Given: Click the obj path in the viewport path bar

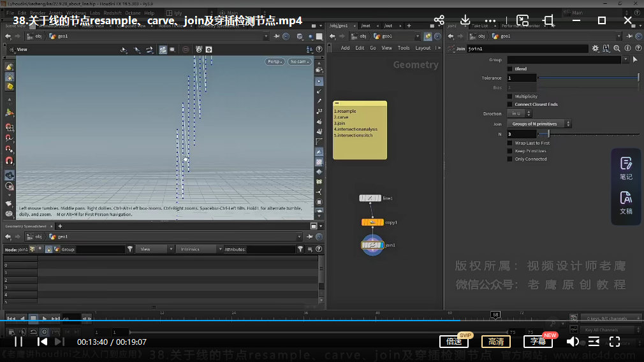Looking at the screenshot, I should (x=38, y=36).
